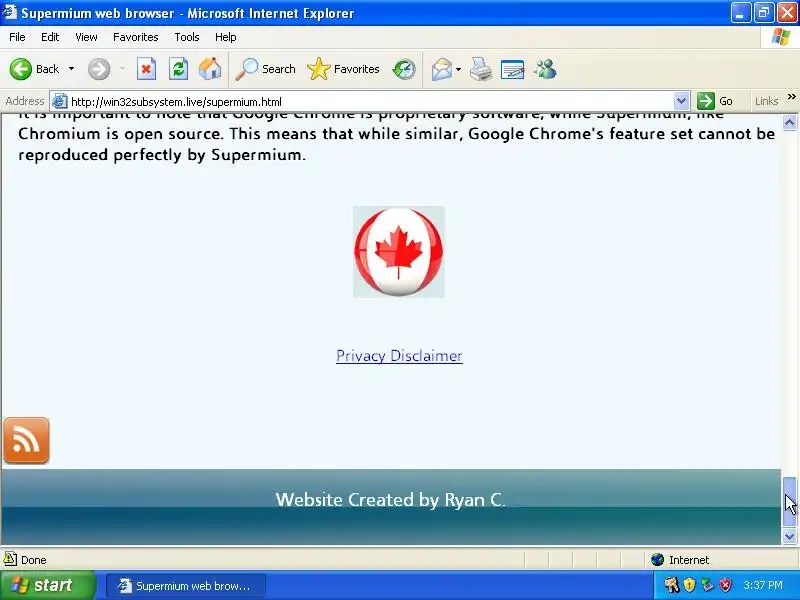Click the Mail envelope icon

point(442,69)
